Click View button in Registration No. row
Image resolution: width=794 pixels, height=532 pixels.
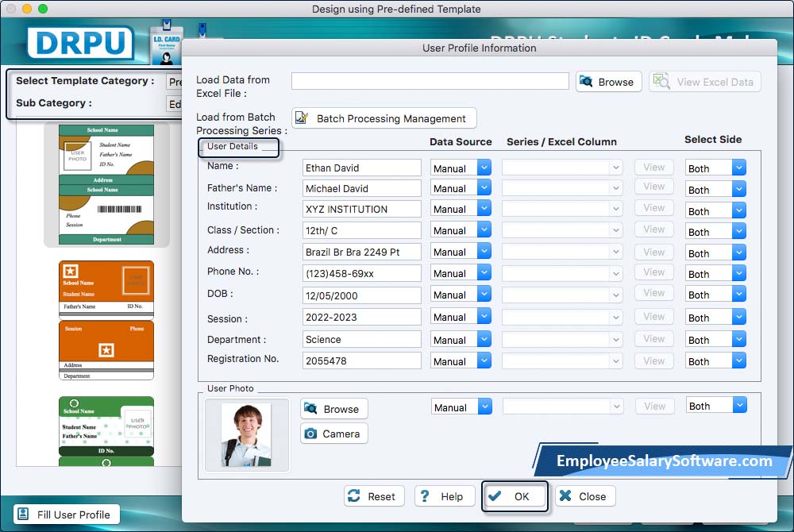click(x=653, y=361)
